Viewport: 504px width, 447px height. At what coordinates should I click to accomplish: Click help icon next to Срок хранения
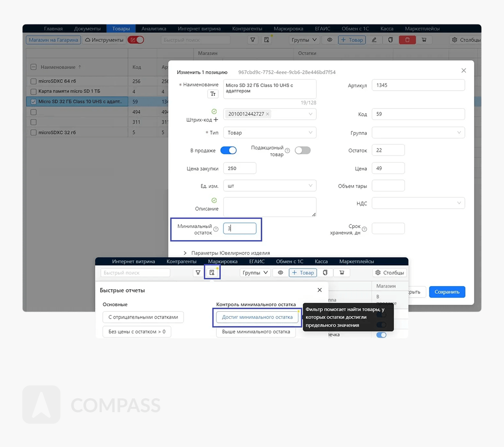point(365,229)
